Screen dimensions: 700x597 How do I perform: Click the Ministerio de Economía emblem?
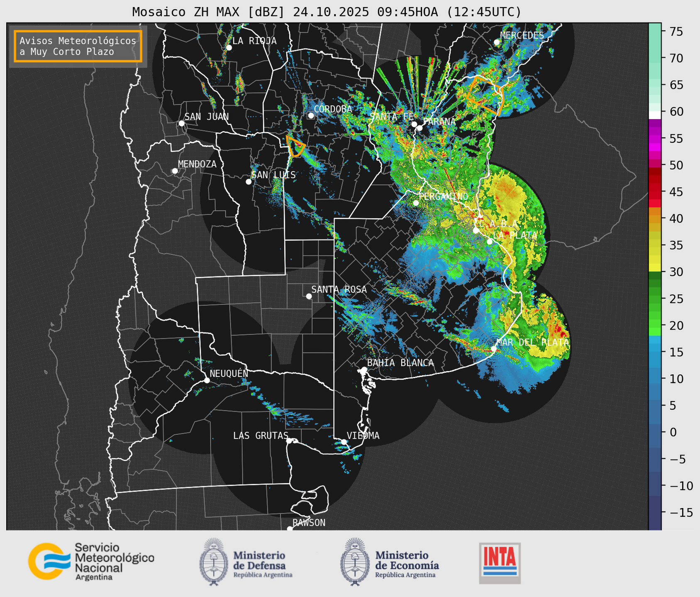click(x=355, y=562)
